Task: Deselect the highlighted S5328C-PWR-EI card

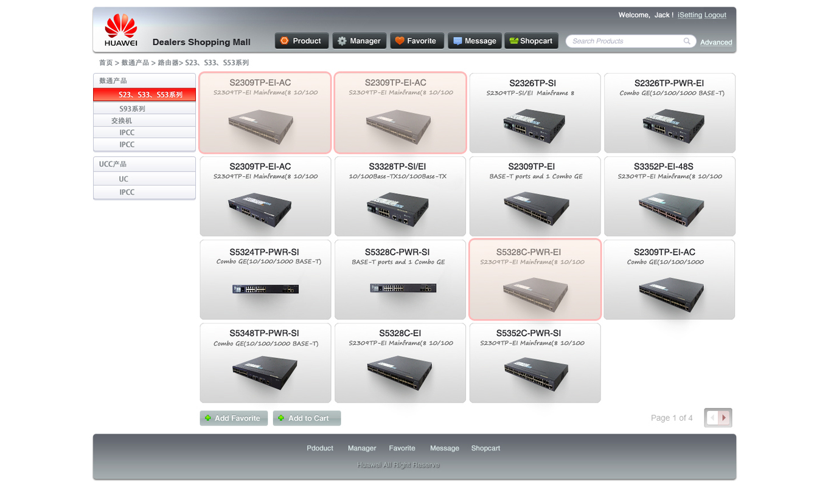Action: [535, 280]
